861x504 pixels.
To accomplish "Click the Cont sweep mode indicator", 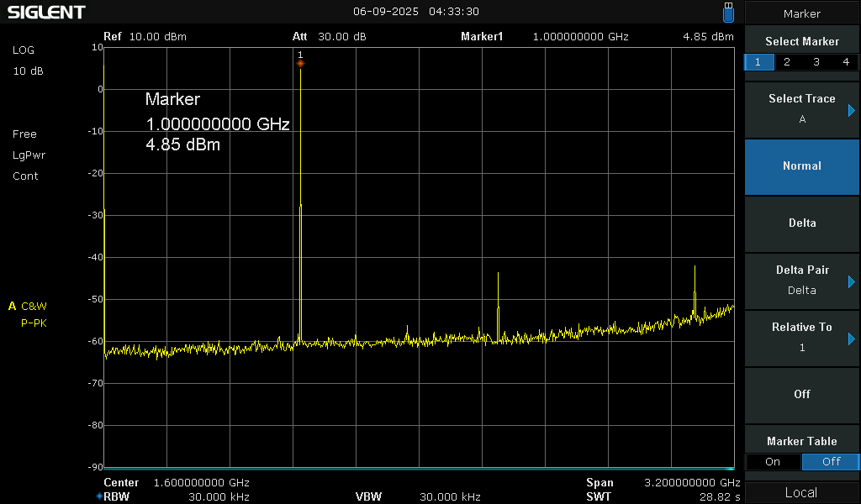I will point(25,176).
